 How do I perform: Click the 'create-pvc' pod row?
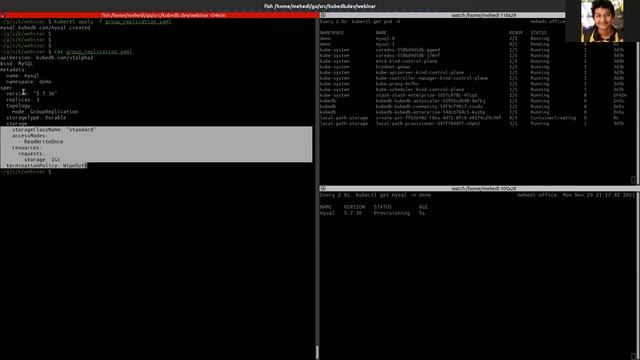(473, 118)
